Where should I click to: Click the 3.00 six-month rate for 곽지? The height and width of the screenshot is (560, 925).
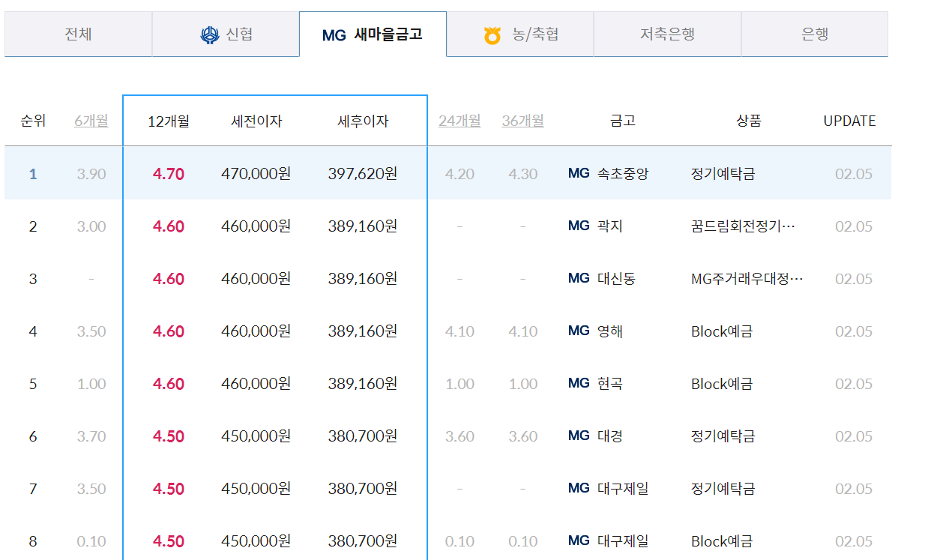[x=91, y=226]
